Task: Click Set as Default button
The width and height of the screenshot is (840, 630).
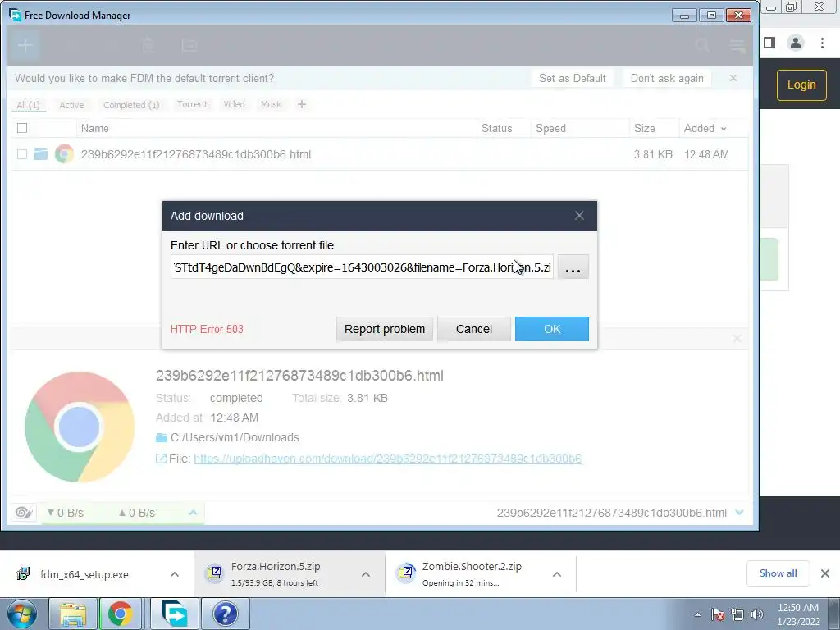Action: tap(572, 78)
